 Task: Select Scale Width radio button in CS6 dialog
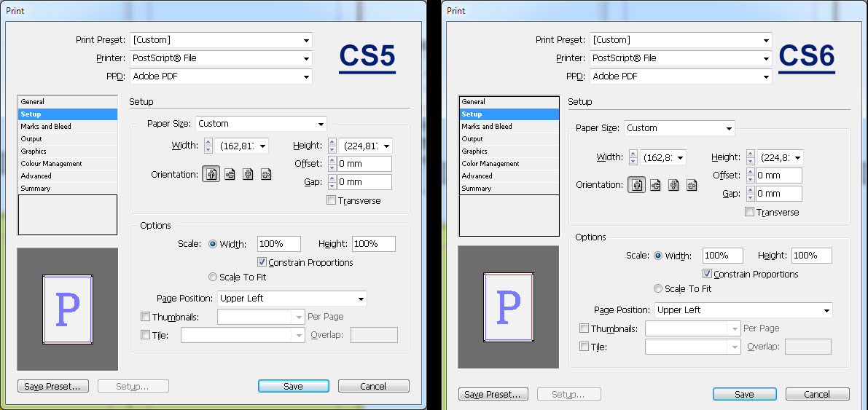657,255
